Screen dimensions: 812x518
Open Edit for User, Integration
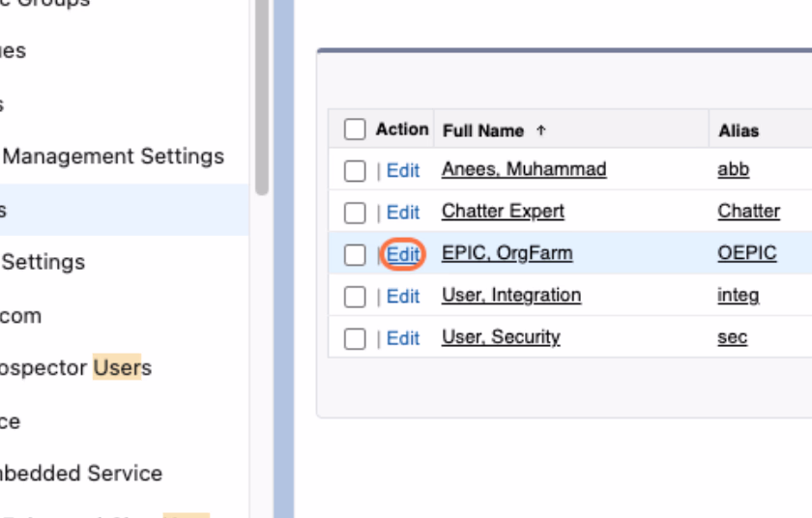tap(403, 296)
